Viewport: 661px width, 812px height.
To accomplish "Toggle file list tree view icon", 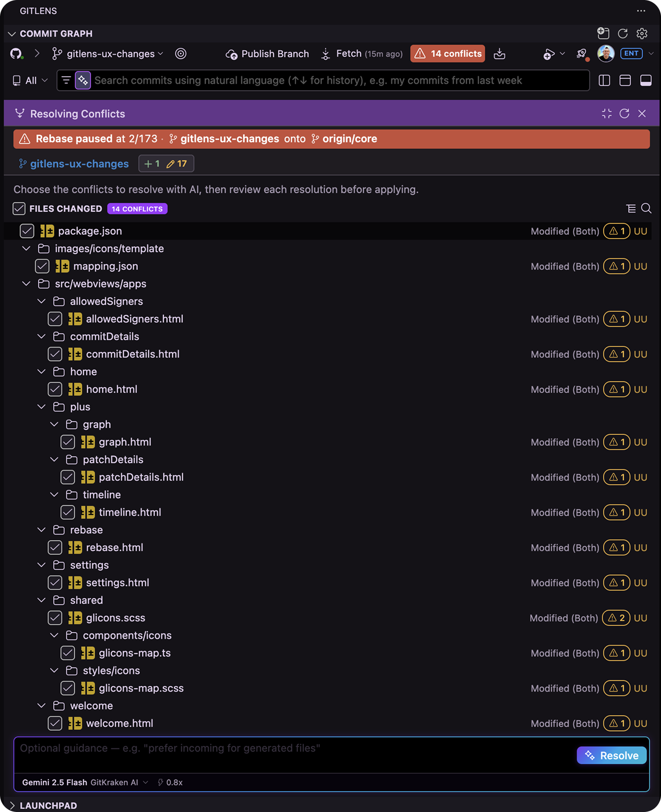I will point(630,209).
